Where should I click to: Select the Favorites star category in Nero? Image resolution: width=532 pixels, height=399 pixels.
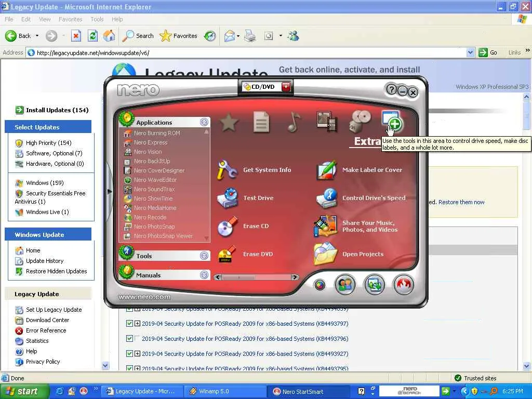point(229,122)
